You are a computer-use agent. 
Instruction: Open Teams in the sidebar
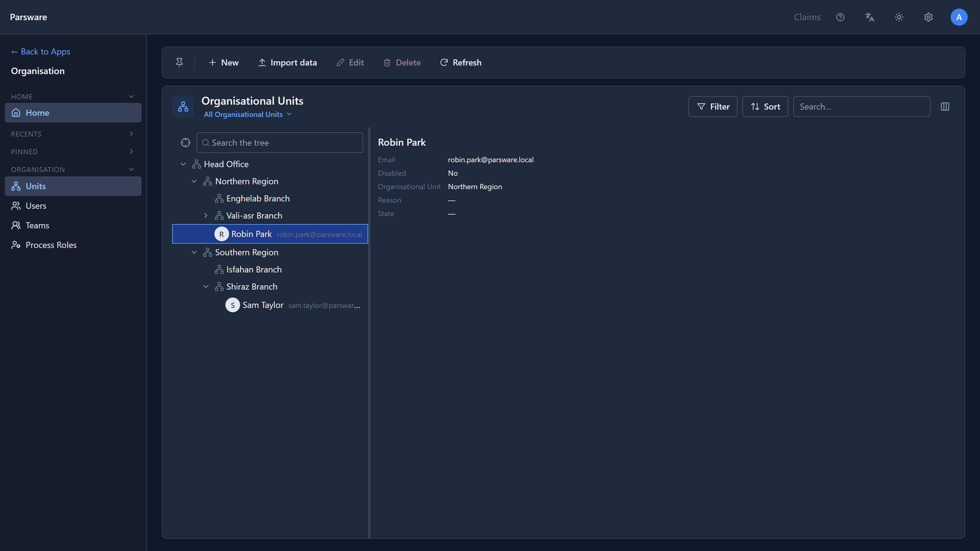coord(73,226)
